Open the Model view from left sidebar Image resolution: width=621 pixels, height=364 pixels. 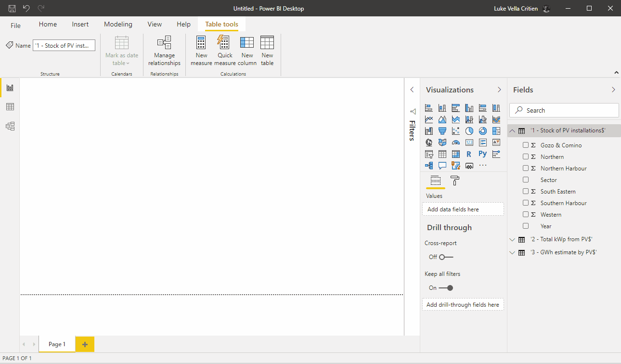tap(10, 126)
